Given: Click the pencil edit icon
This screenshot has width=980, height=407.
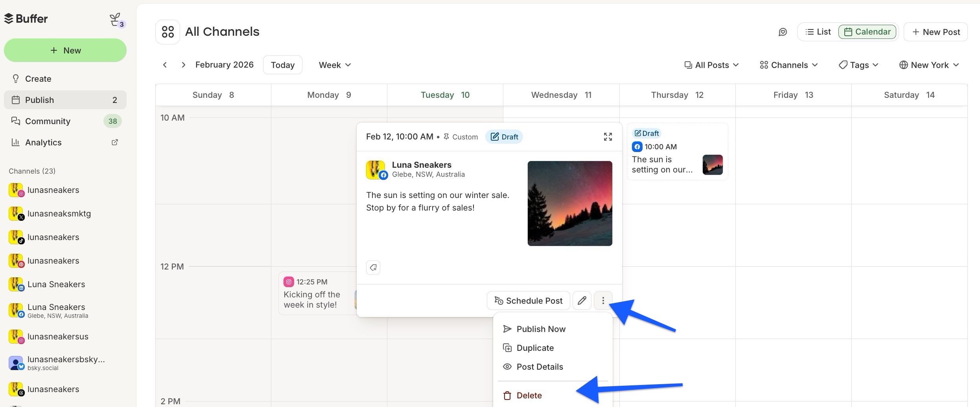Looking at the screenshot, I should click(x=582, y=301).
